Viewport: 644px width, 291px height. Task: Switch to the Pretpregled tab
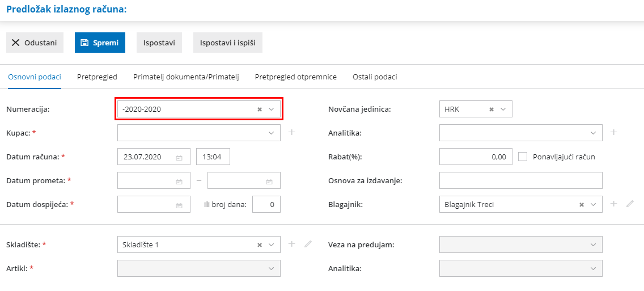pos(97,77)
